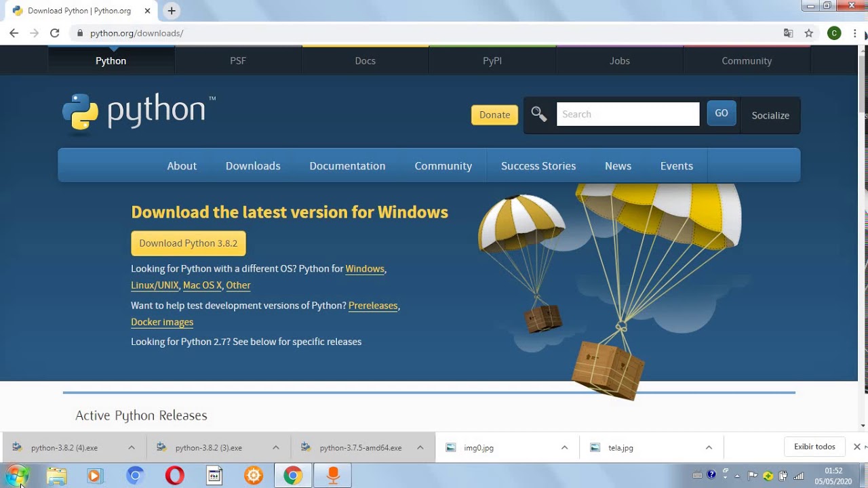Click the Action Center flag tray icon
Image resolution: width=868 pixels, height=488 pixels.
pyautogui.click(x=753, y=476)
